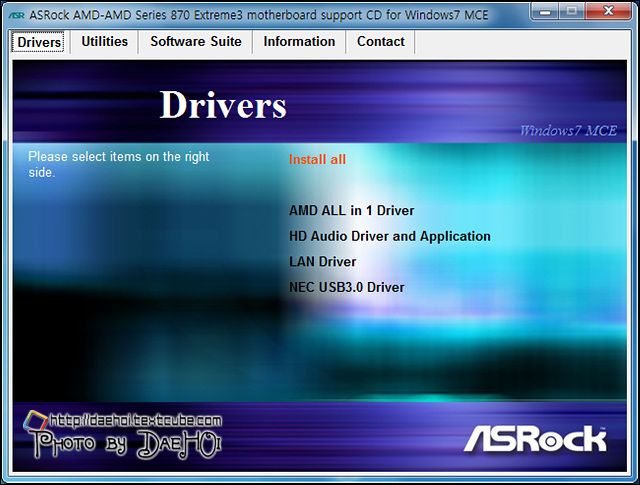Switch to the Information tab
Viewport: 640px width, 485px height.
tap(299, 42)
